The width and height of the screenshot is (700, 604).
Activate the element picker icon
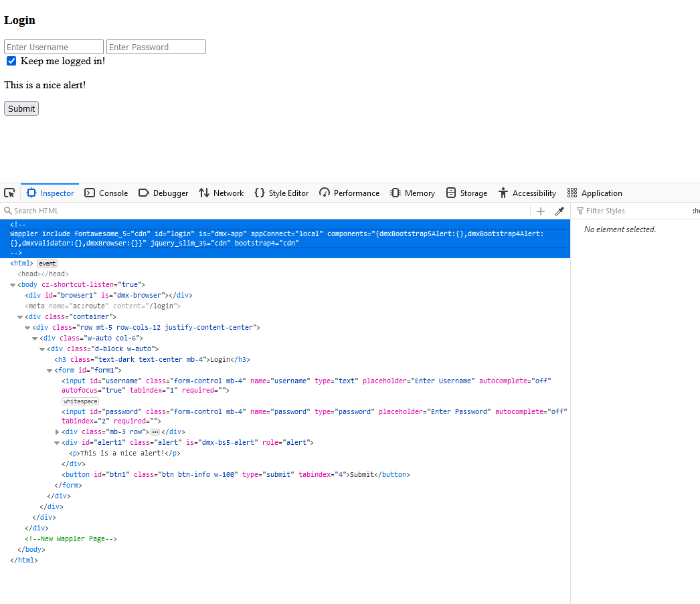coord(9,193)
